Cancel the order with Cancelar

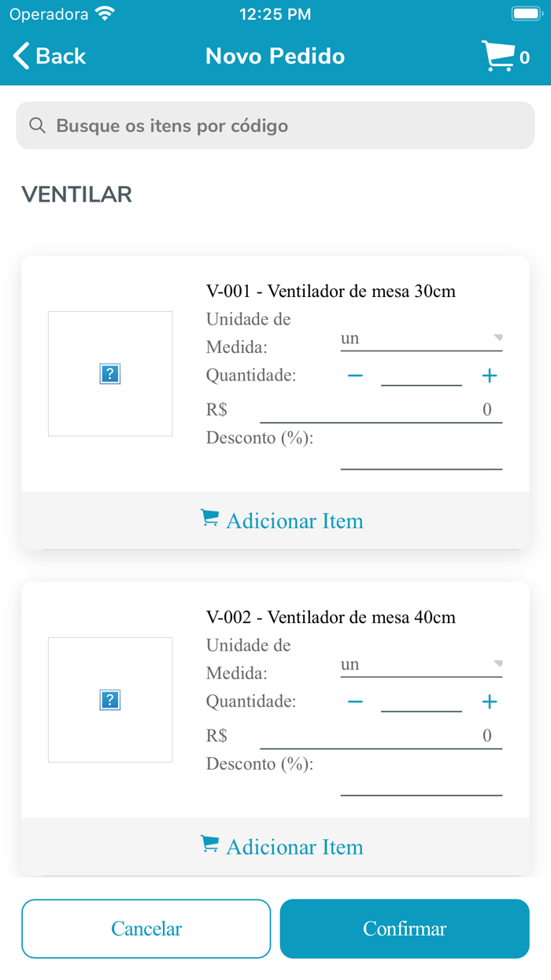coord(146,928)
